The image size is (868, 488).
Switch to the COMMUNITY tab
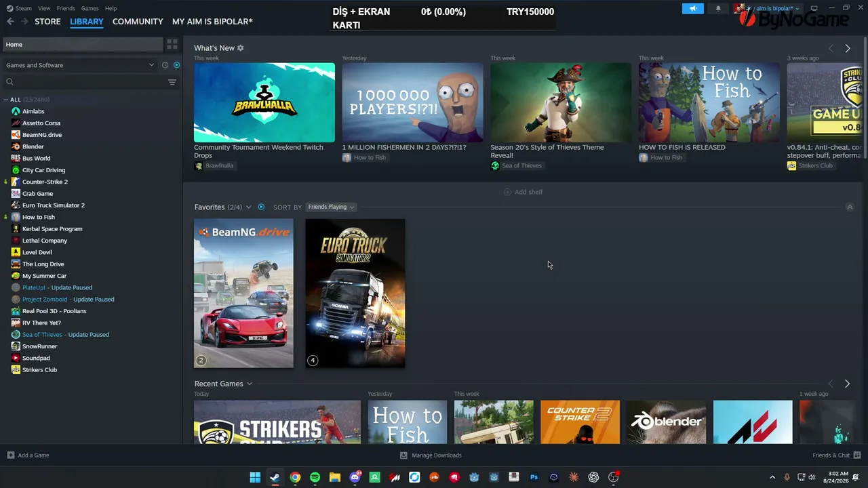[138, 22]
